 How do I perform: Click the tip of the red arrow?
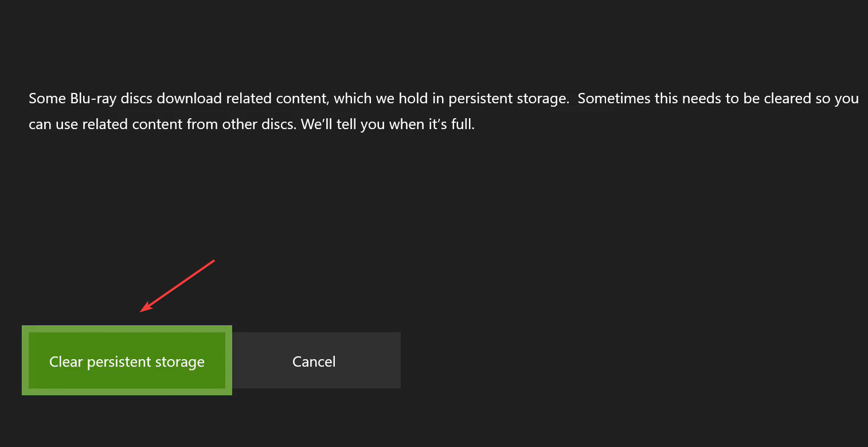[x=142, y=312]
